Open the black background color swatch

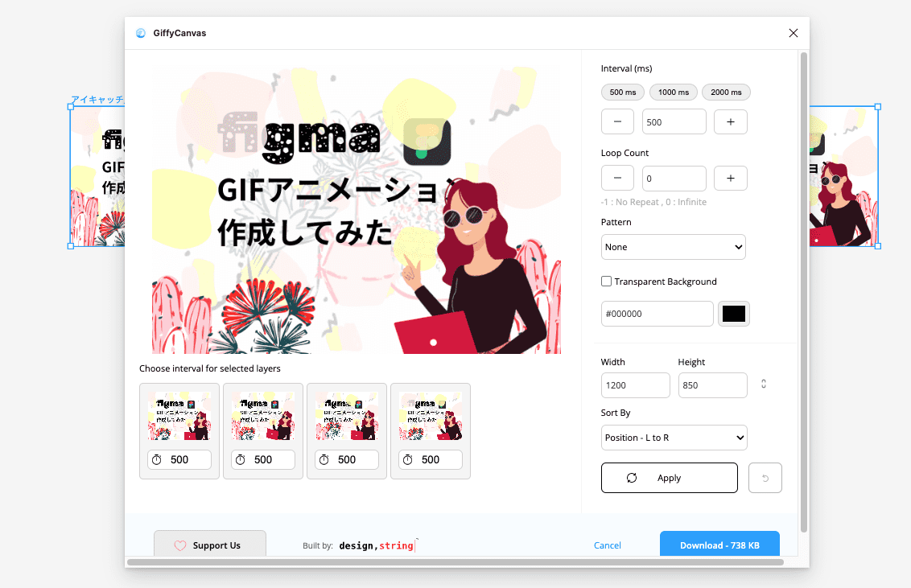(x=733, y=314)
